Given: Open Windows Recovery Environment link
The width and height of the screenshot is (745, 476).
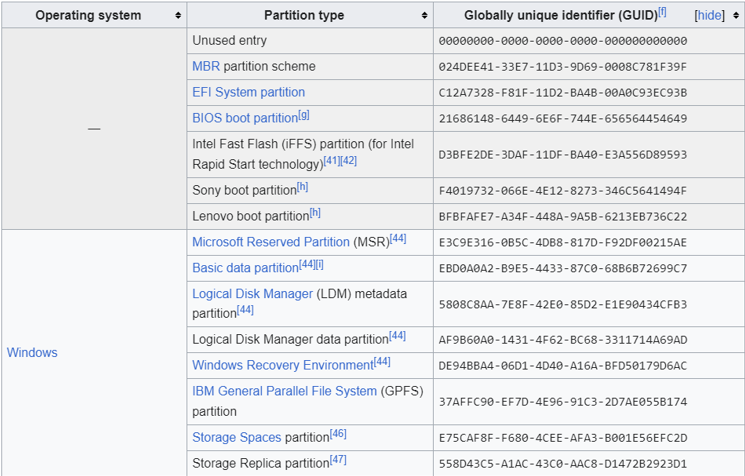Looking at the screenshot, I should [282, 365].
